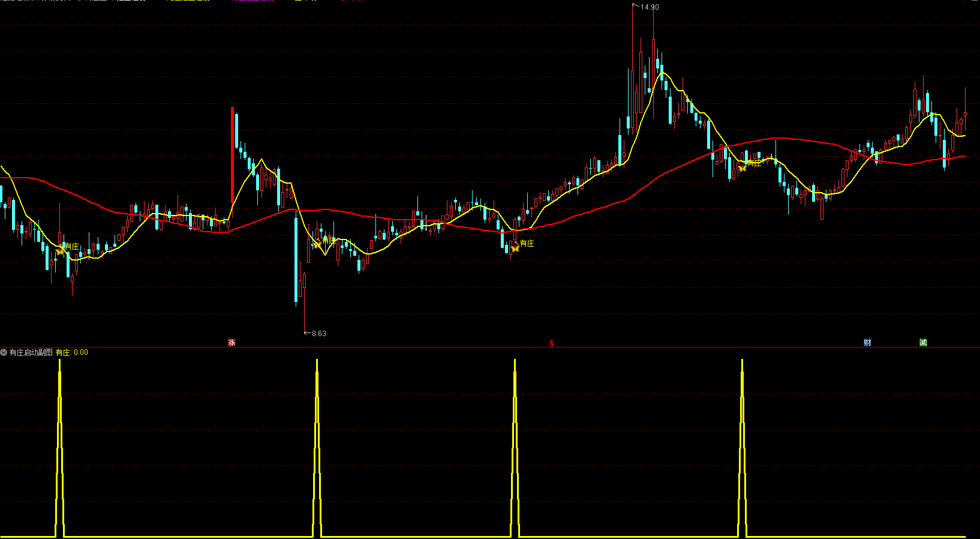The height and width of the screenshot is (539, 980).
Task: Click the rightmost candlestick on main chart
Action: coord(965,113)
